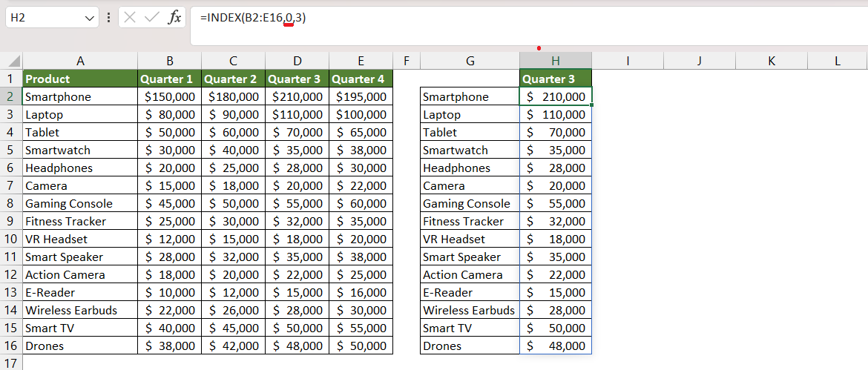Select the Smartphone cell in column A
The width and height of the screenshot is (868, 370).
pyautogui.click(x=80, y=97)
